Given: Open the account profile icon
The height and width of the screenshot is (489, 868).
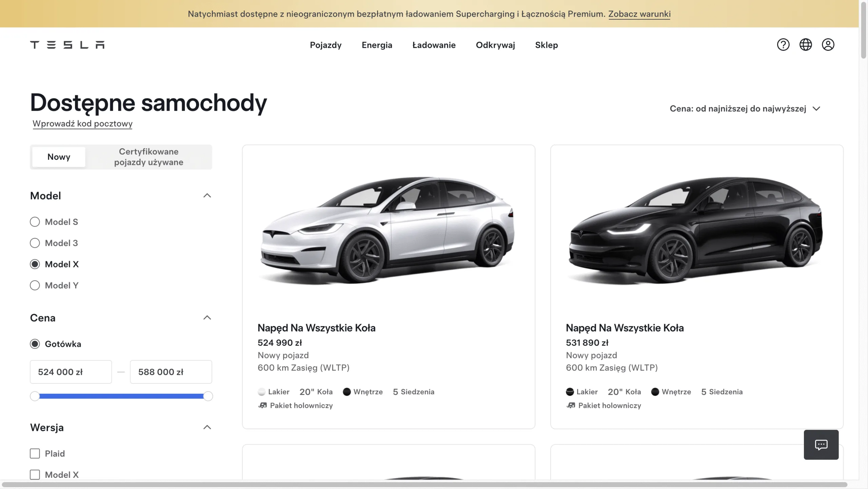Looking at the screenshot, I should coord(828,45).
